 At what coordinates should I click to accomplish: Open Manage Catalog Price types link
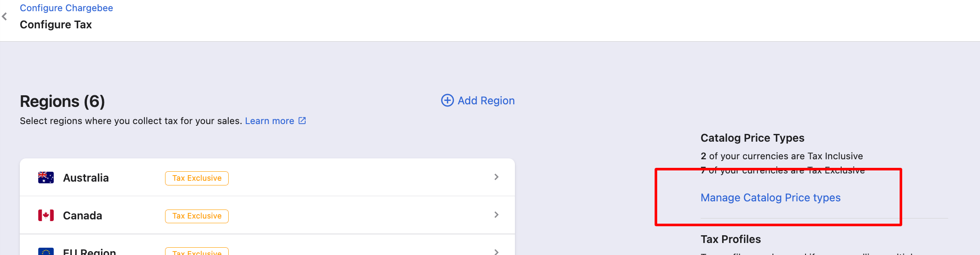pos(770,197)
